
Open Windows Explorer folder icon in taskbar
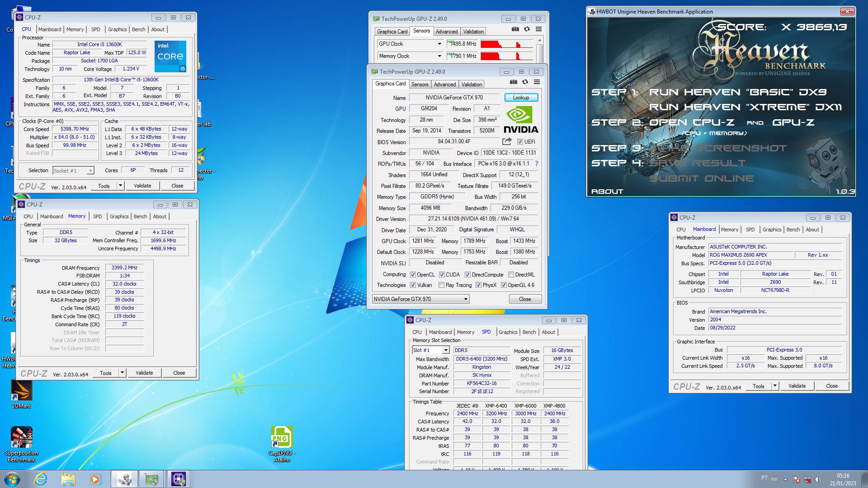[68, 479]
